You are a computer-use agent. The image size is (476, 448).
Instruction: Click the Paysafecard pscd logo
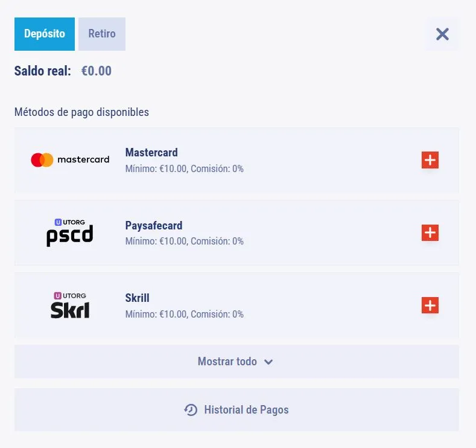[x=70, y=232]
